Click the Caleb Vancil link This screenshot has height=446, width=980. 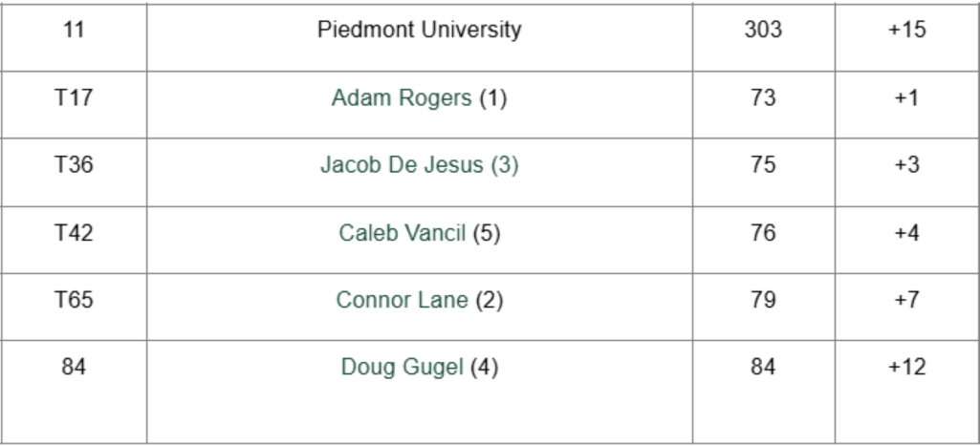tap(403, 233)
